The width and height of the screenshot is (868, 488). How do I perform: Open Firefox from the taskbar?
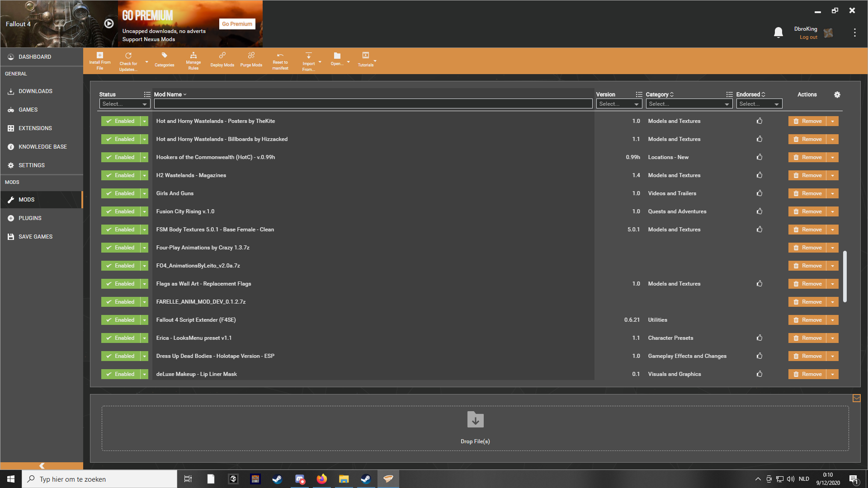point(322,479)
